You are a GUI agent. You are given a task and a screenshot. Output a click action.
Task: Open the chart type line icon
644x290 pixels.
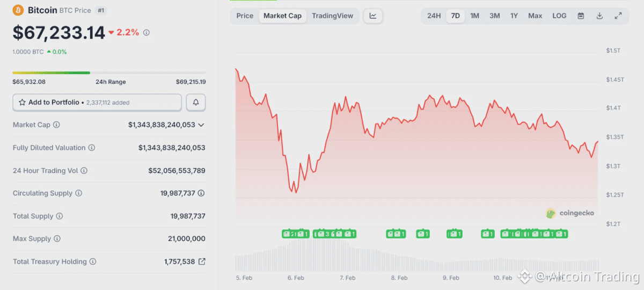tap(373, 16)
